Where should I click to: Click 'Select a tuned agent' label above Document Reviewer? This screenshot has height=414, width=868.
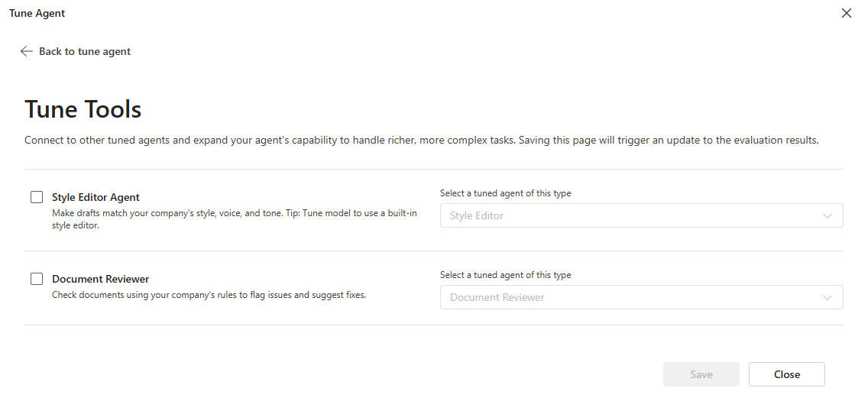click(505, 275)
